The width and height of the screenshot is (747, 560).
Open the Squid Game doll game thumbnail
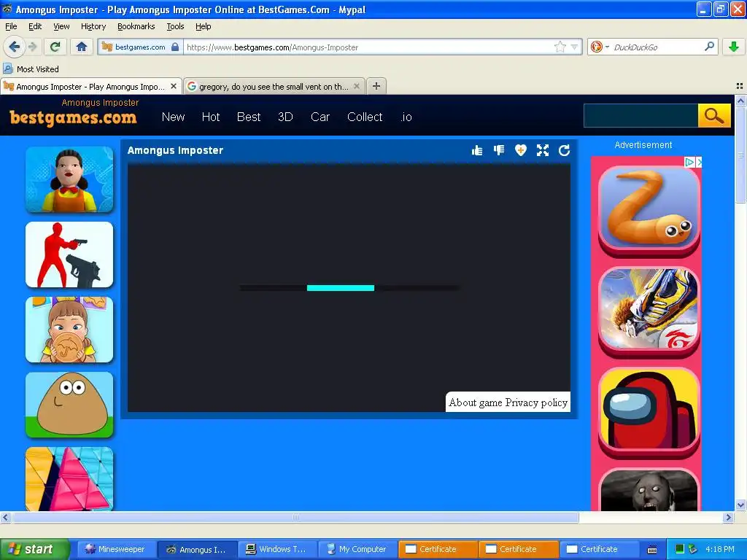(69, 179)
